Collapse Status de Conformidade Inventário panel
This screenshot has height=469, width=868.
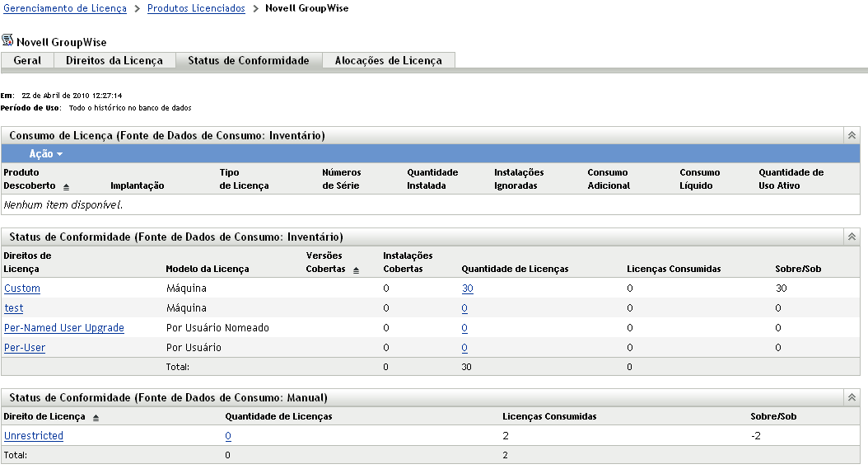852,237
